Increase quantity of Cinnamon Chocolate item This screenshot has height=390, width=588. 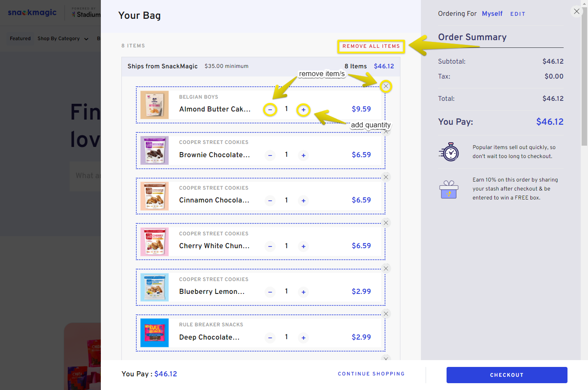pyautogui.click(x=303, y=201)
